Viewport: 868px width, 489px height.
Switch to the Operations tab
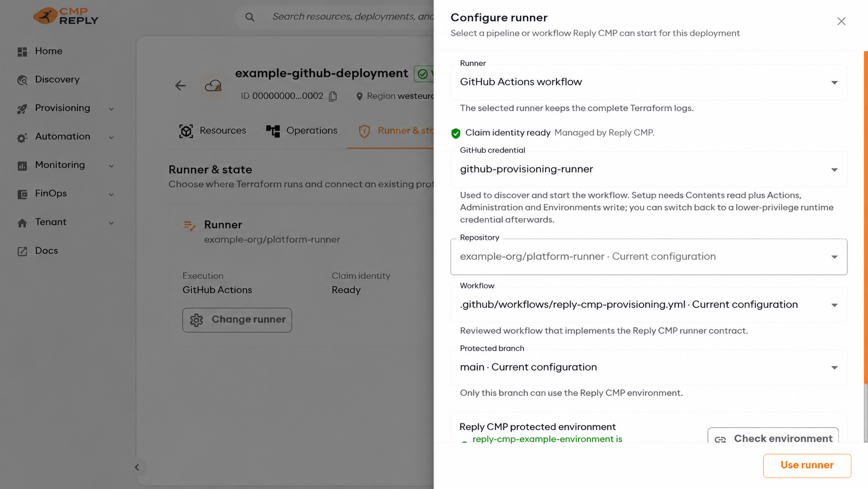pyautogui.click(x=302, y=131)
